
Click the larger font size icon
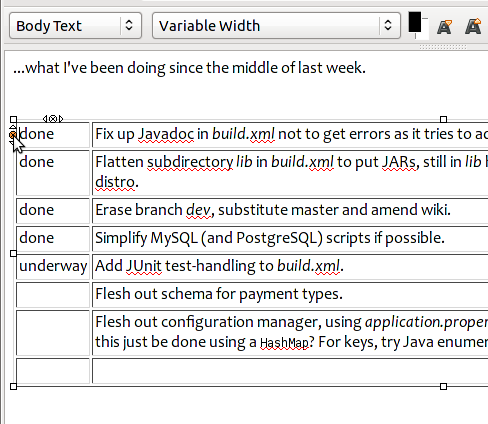pos(473,26)
